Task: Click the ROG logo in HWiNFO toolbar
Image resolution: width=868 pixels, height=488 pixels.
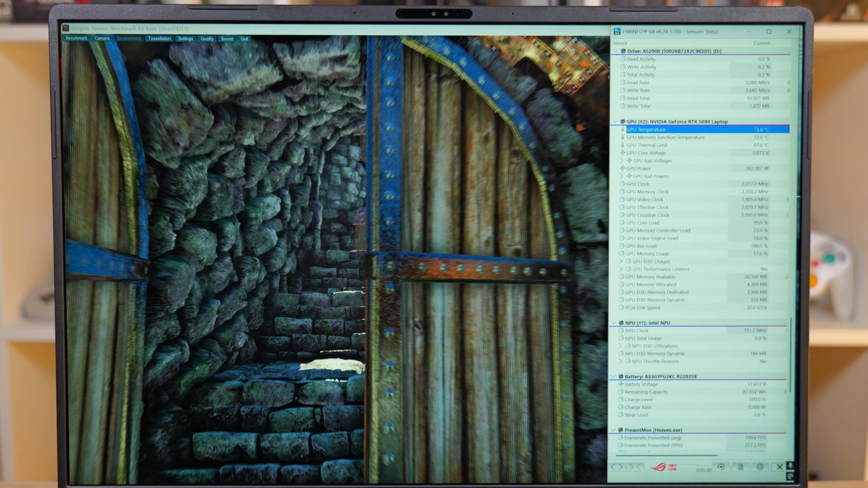Action: pos(664,467)
